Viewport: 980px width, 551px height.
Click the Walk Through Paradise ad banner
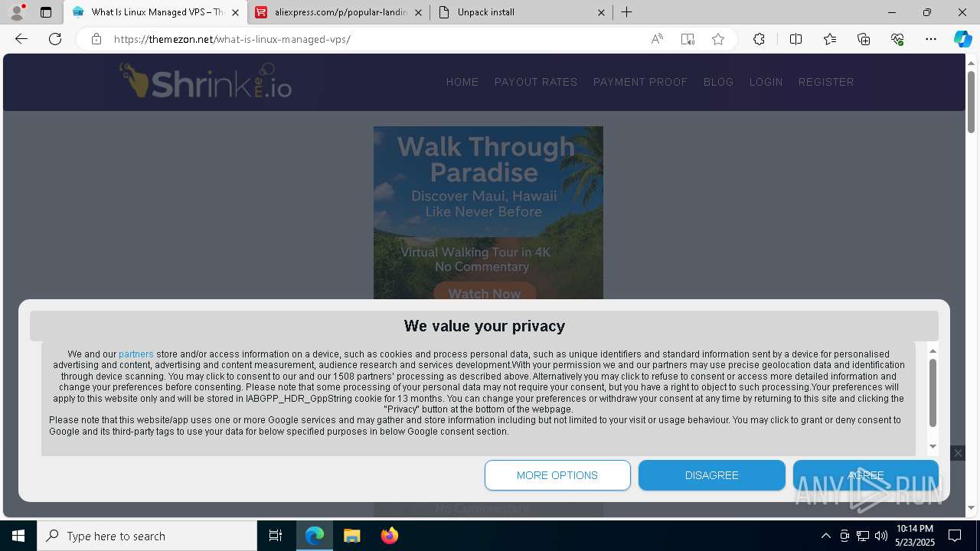[x=488, y=213]
